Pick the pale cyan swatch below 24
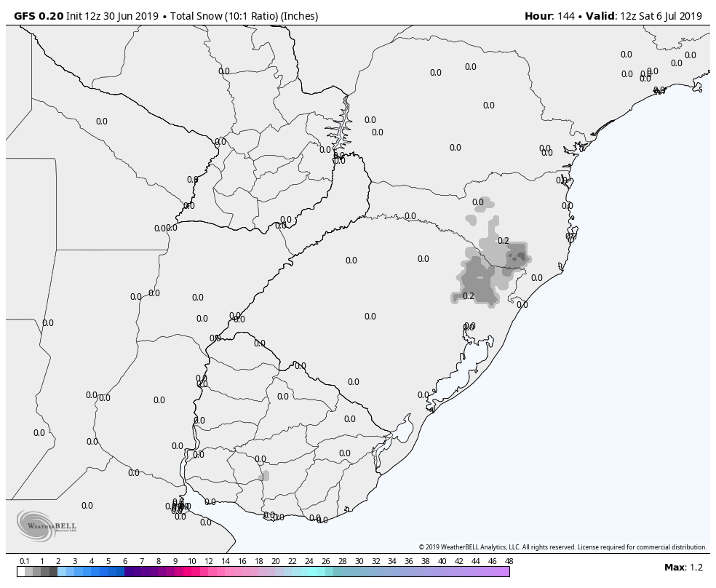The width and height of the screenshot is (716, 588). [313, 571]
